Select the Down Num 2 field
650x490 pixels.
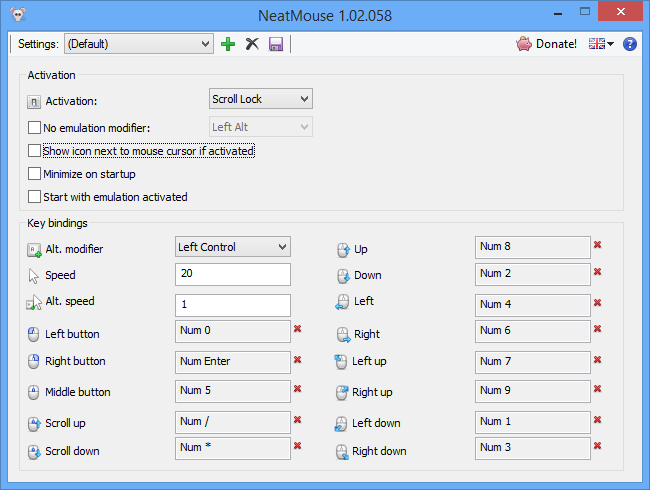pos(533,274)
